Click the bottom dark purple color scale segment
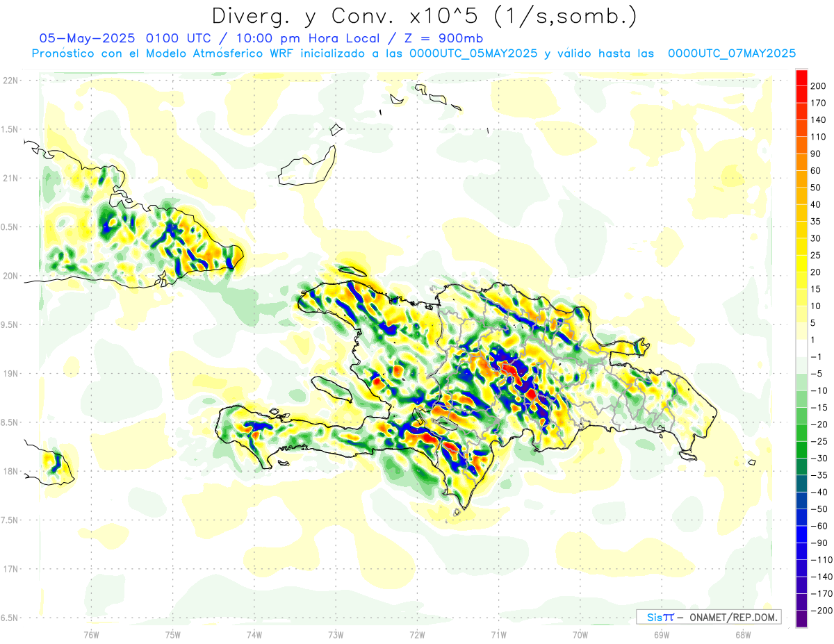This screenshot has height=644, width=834. click(801, 618)
